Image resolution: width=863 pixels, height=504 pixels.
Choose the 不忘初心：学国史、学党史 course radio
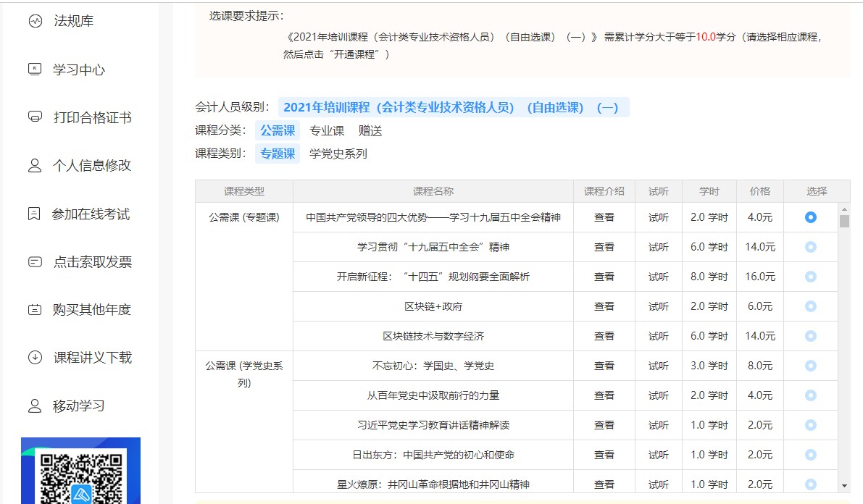810,366
